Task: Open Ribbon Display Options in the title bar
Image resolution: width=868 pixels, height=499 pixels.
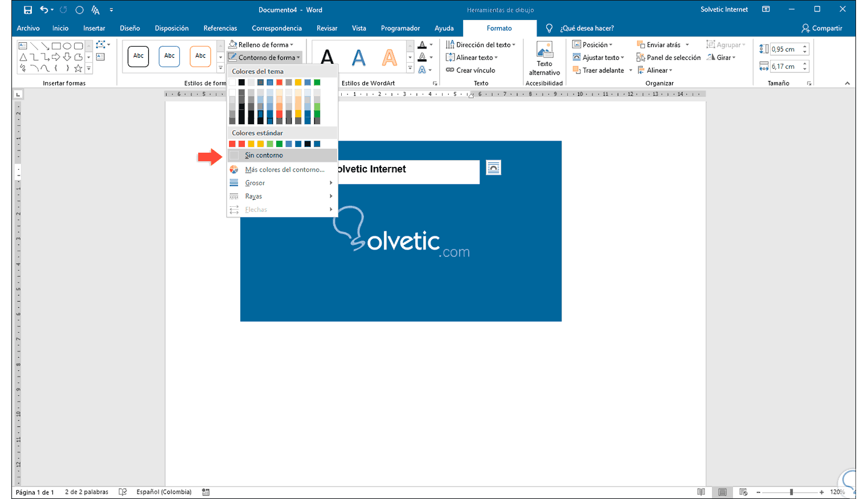Action: (x=766, y=10)
